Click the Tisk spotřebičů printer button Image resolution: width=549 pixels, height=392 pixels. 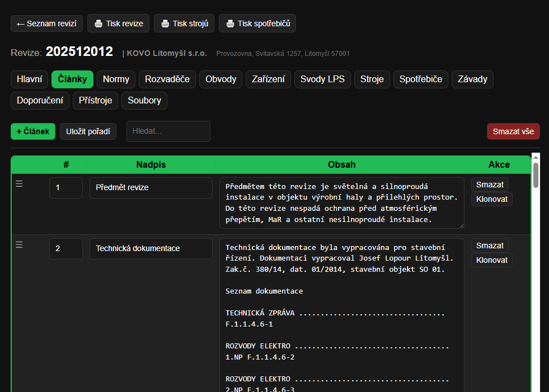coord(257,23)
